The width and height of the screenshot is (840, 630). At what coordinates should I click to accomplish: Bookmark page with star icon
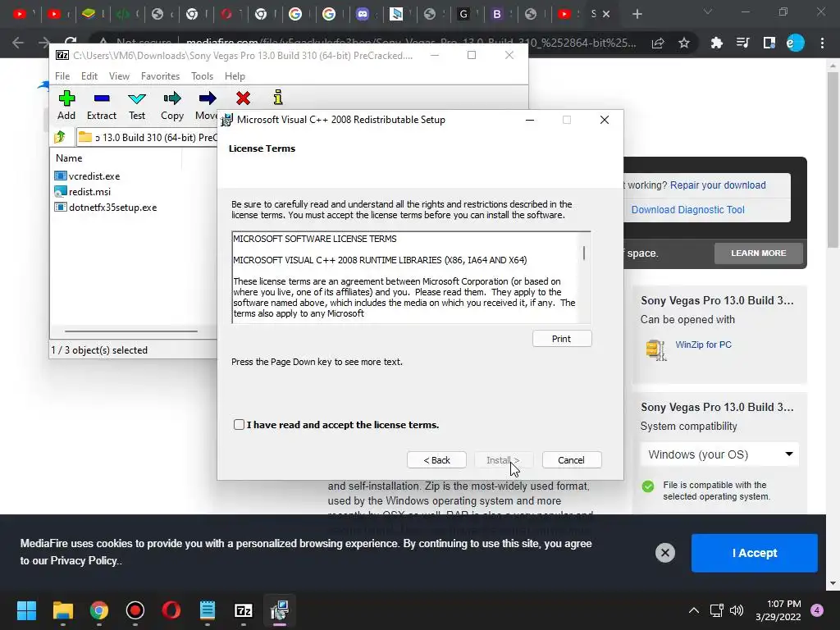pos(684,43)
